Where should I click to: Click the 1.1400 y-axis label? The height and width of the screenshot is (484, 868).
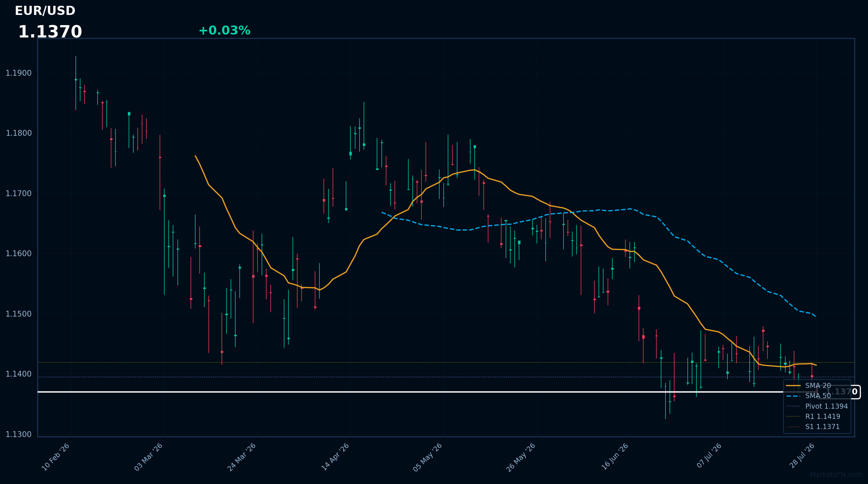19,374
